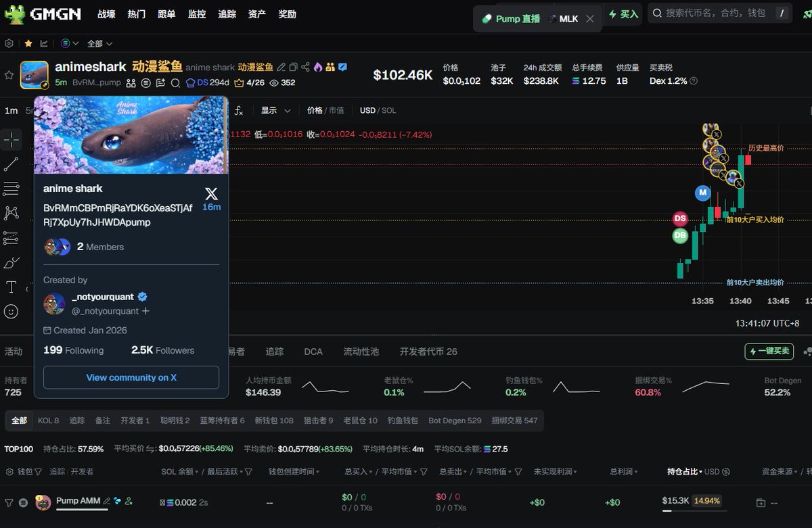The image size is (812, 528).
Task: Click the GMGN logo
Action: coord(43,14)
